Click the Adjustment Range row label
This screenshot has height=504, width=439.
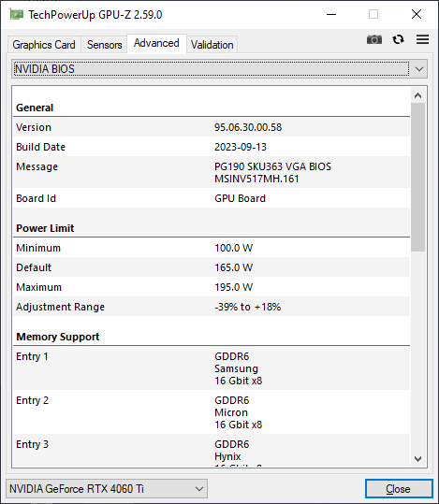point(60,307)
